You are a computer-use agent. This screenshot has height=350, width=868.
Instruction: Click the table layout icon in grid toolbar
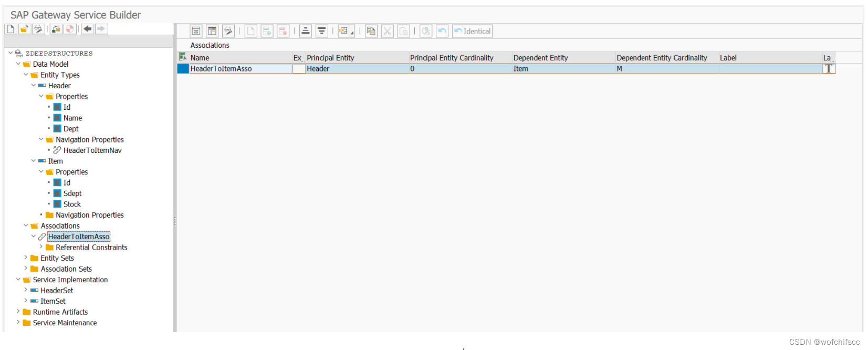[x=212, y=31]
